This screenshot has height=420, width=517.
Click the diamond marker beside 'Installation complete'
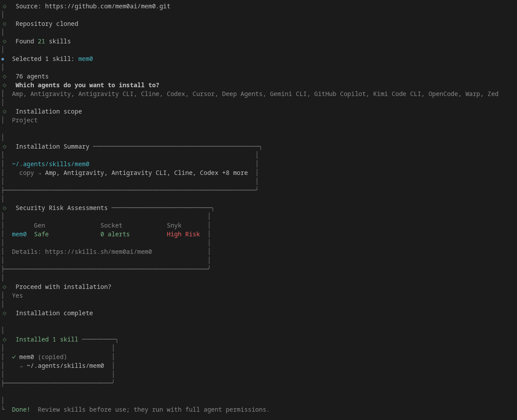tap(5, 313)
